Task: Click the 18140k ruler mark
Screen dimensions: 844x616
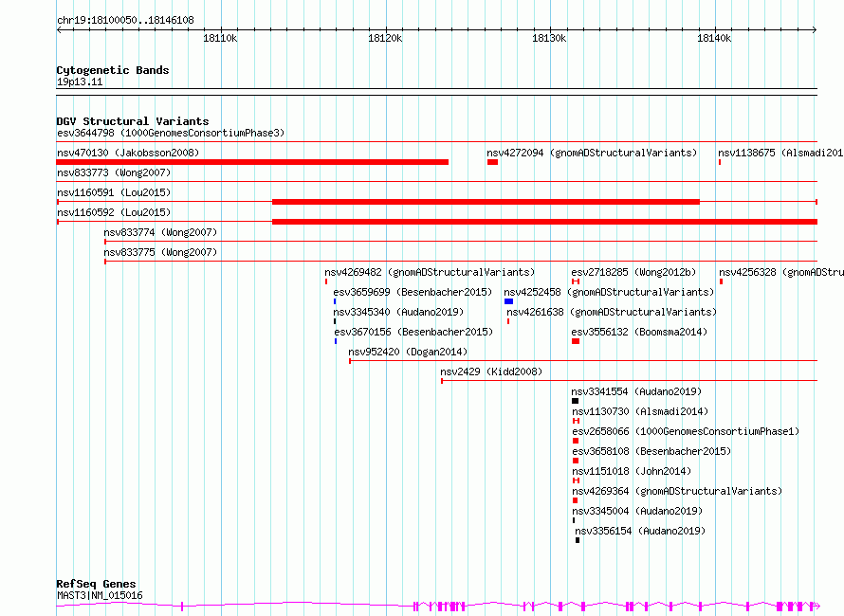Action: tap(714, 38)
